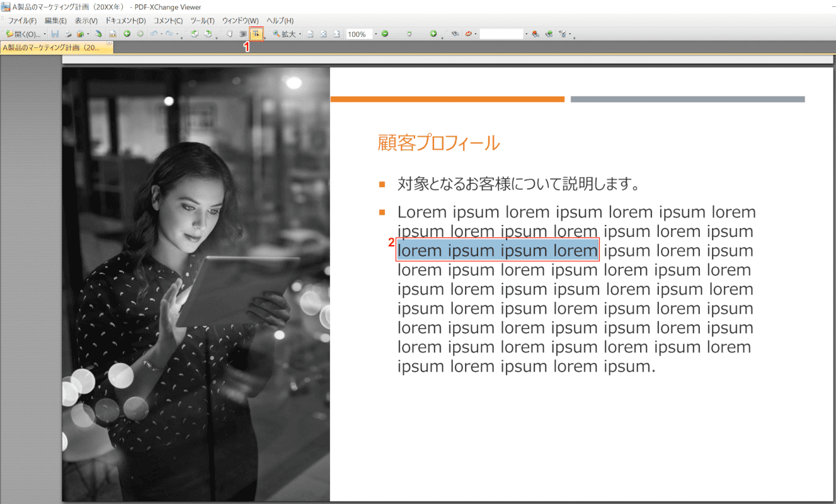Click the e-mail send icon
The width and height of the screenshot is (836, 504).
(x=80, y=34)
